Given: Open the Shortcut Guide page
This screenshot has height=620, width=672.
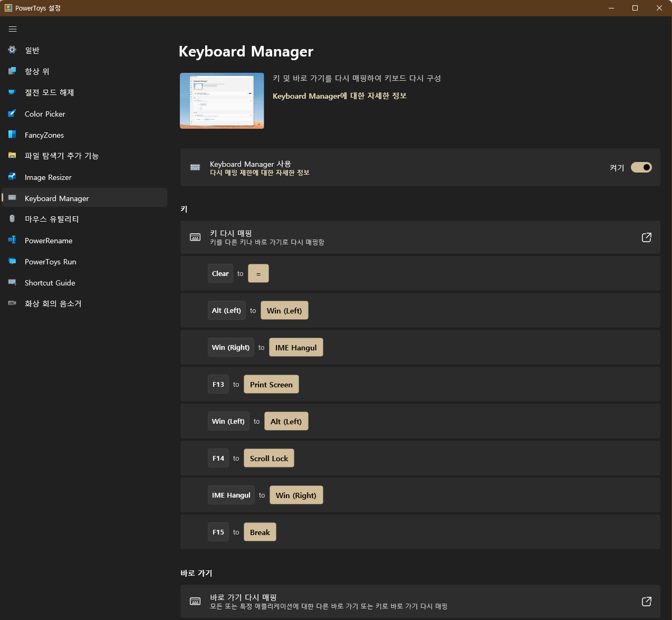Looking at the screenshot, I should (84, 282).
